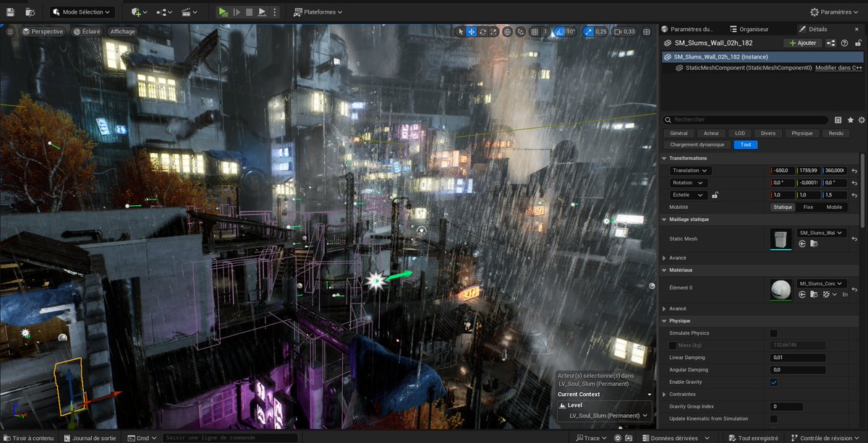
Task: Toggle Update Kinematic from Simulation checkbox
Action: (773, 418)
